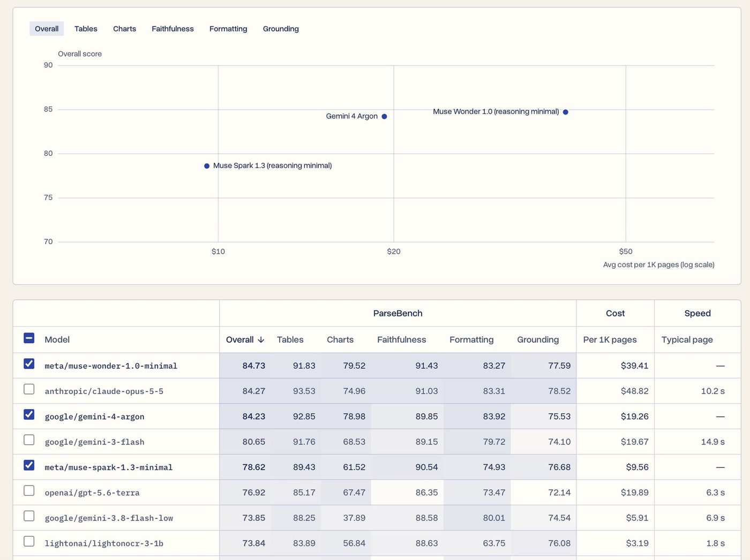Screen dimensions: 750x560
Task: Click the ParseBench group header
Action: coord(398,314)
